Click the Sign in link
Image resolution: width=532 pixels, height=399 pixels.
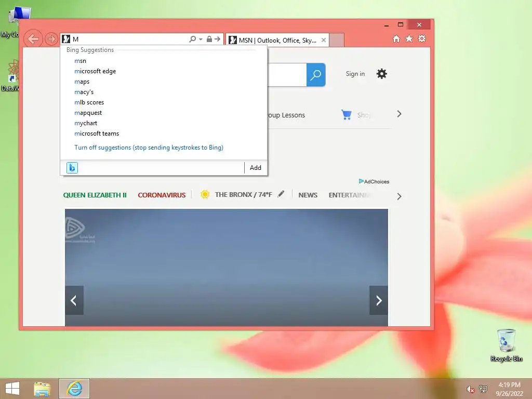point(355,74)
